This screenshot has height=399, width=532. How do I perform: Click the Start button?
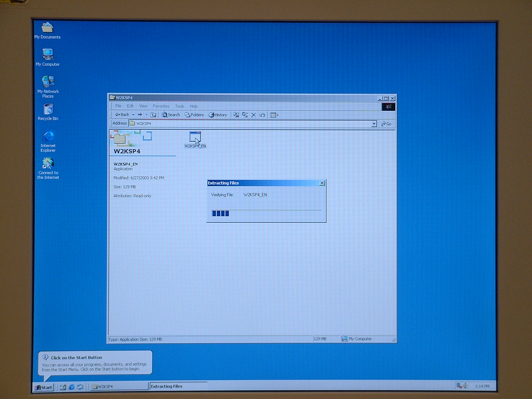[x=44, y=387]
